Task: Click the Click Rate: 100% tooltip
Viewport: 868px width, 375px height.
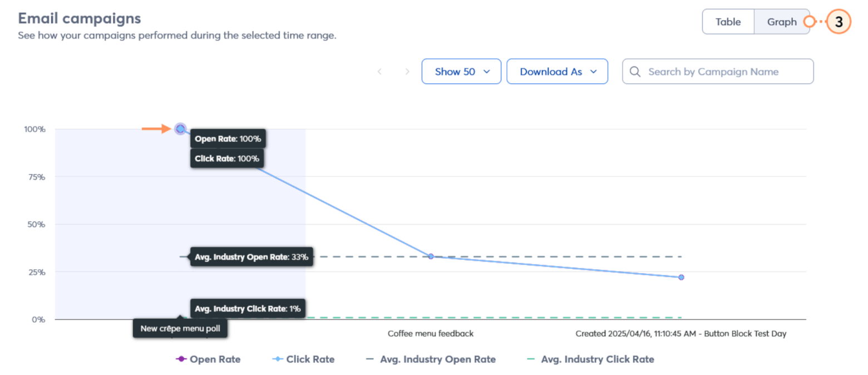Action: point(228,158)
